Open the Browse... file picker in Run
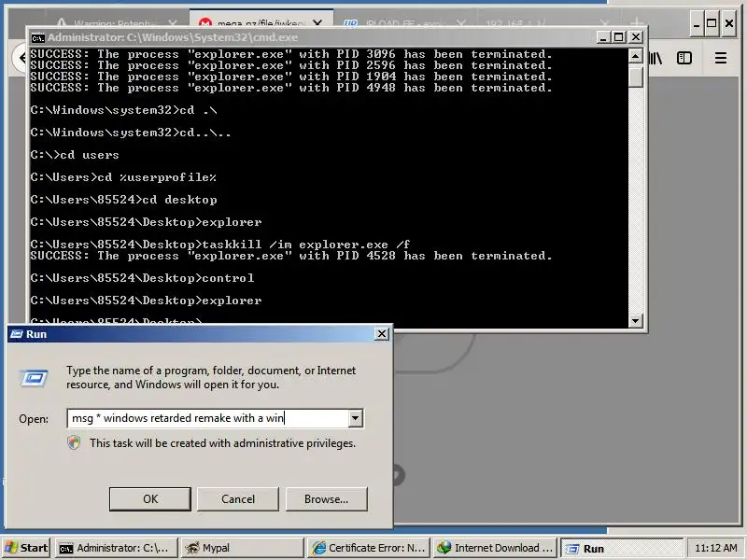Screen dimensions: 747x560 click(326, 499)
